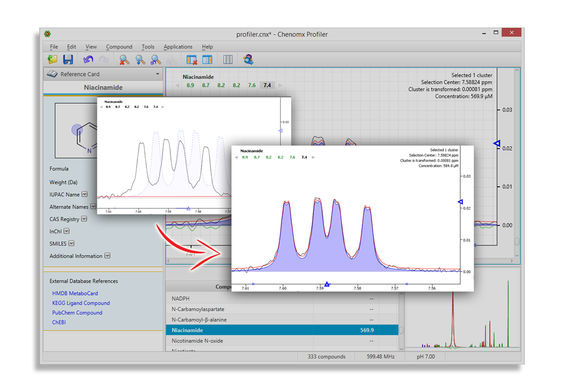
Task: Open the Compound menu
Action: 119,47
